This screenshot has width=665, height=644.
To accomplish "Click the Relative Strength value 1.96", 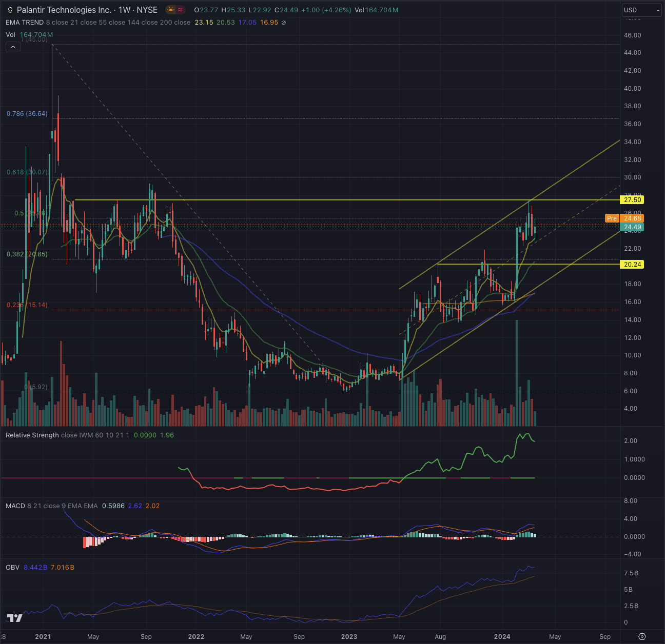I will (x=167, y=435).
